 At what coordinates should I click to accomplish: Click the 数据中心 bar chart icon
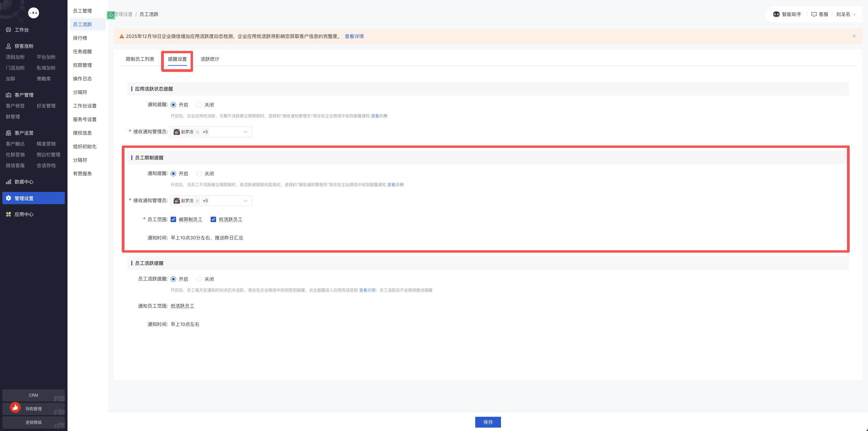(x=8, y=182)
